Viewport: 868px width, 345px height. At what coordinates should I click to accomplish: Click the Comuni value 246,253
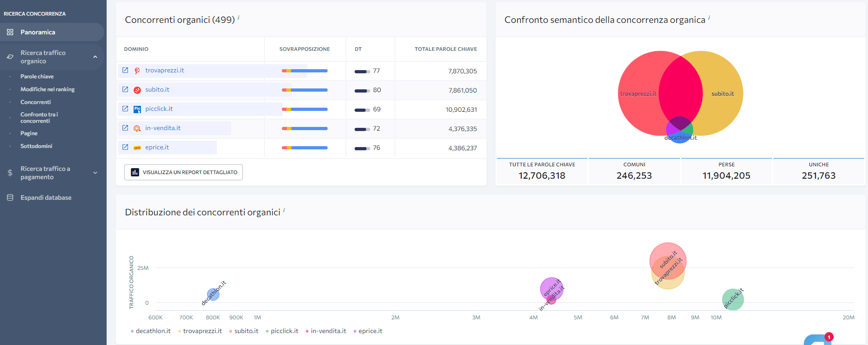pyautogui.click(x=634, y=175)
